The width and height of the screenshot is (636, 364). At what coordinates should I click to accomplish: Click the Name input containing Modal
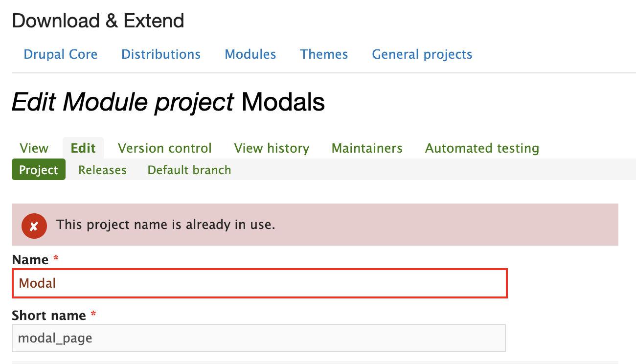coord(259,283)
